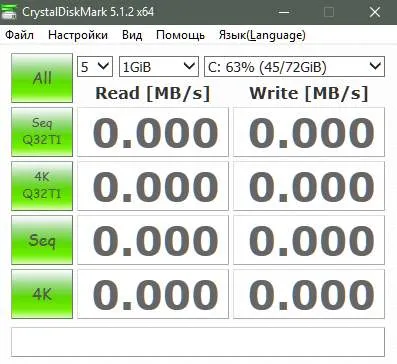397x364 pixels.
Task: Click the CrystalDiskMark app icon in title bar
Action: point(9,12)
